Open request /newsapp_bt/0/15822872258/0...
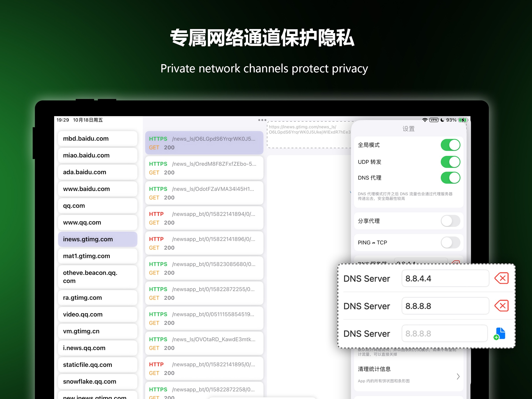 (x=204, y=390)
